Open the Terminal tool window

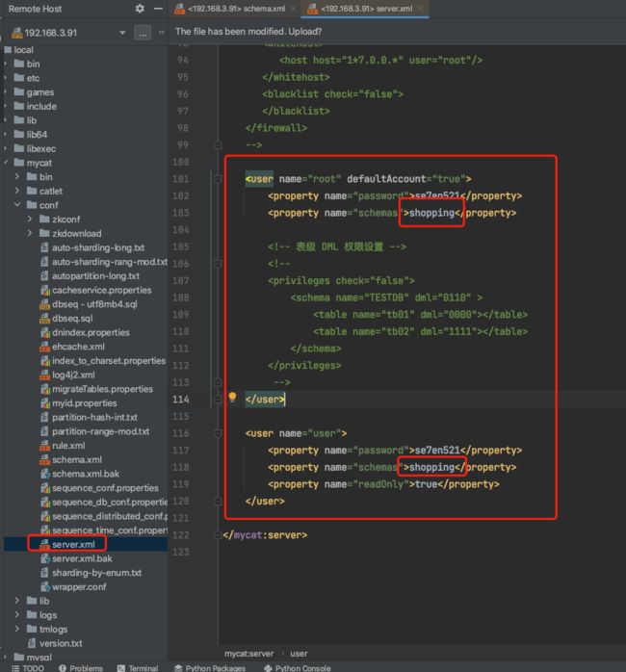click(137, 668)
